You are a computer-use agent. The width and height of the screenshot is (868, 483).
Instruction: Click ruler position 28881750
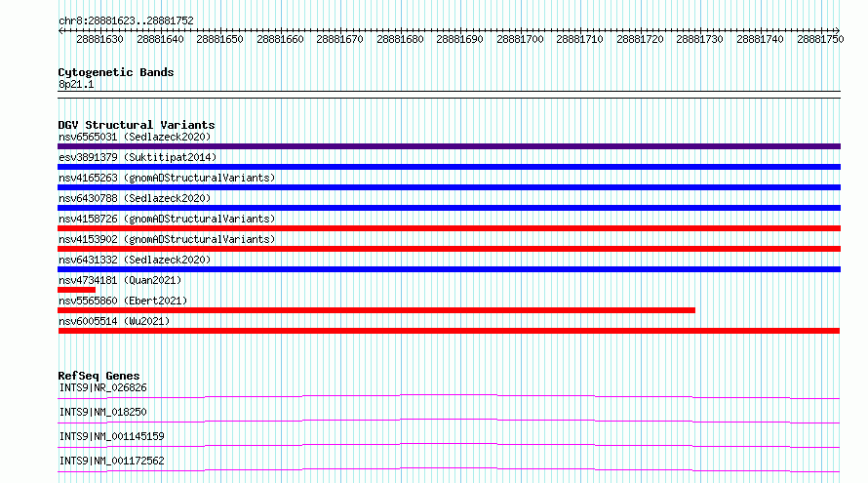[820, 39]
